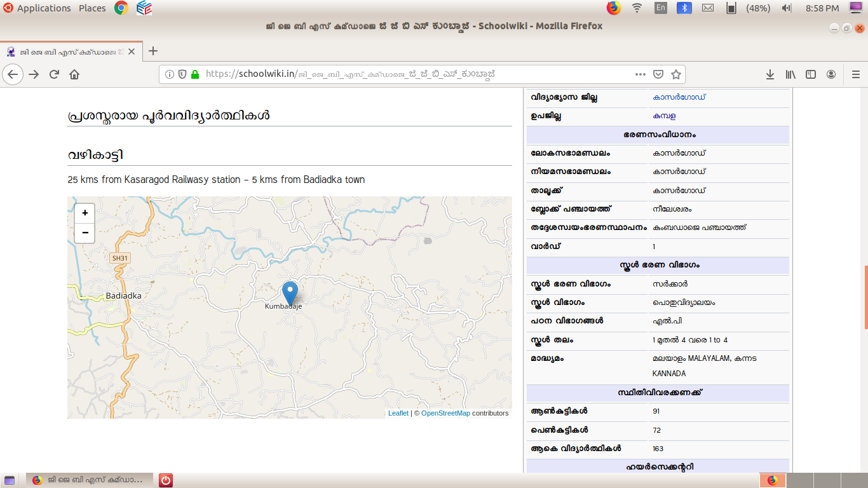Open the Firefox downloads panel
Image resolution: width=868 pixels, height=488 pixels.
(x=770, y=74)
